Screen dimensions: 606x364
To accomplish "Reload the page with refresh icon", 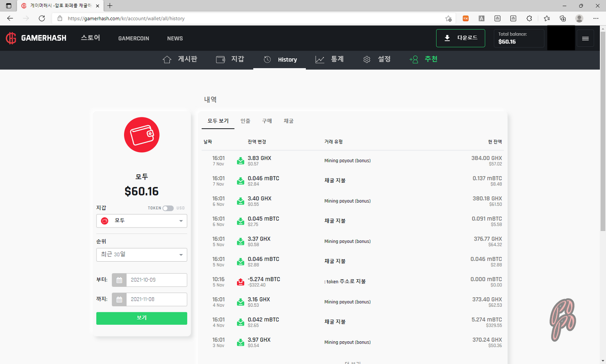I will click(42, 18).
